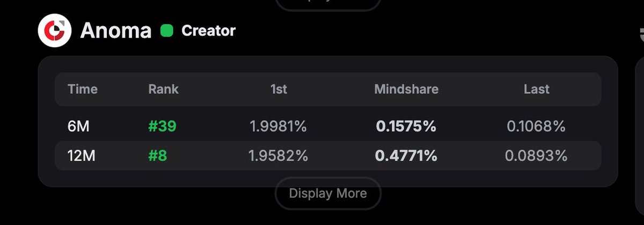
Task: Open the Anoma project title
Action: [x=116, y=31]
